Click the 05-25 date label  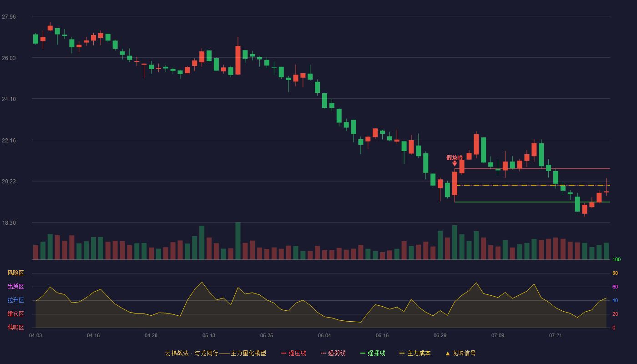[267, 335]
